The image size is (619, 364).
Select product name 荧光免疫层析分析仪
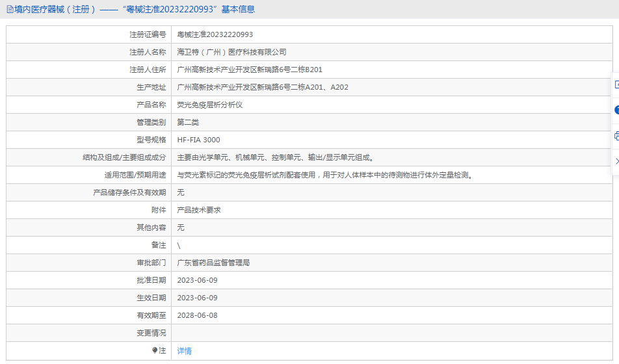(209, 105)
